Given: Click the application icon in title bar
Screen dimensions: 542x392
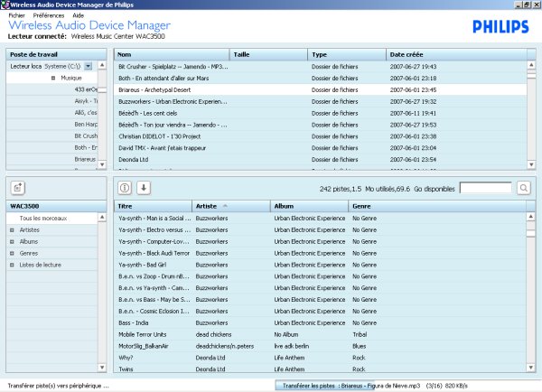Looking at the screenshot, I should pyautogui.click(x=5, y=5).
